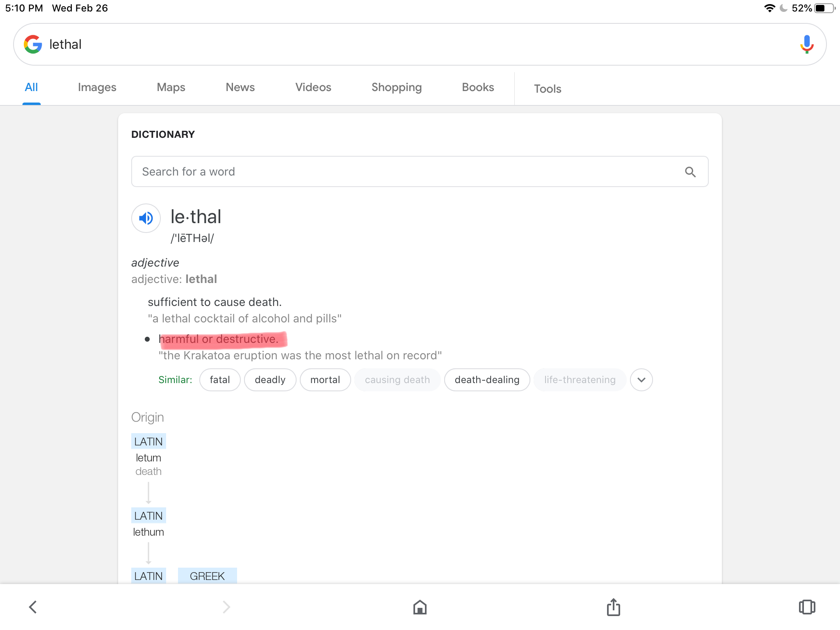This screenshot has width=840, height=630.
Task: Select the synonym chip fatal
Action: click(x=220, y=380)
